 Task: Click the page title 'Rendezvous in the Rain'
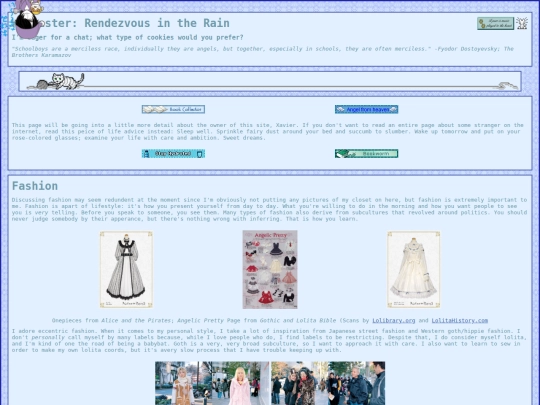tap(157, 23)
